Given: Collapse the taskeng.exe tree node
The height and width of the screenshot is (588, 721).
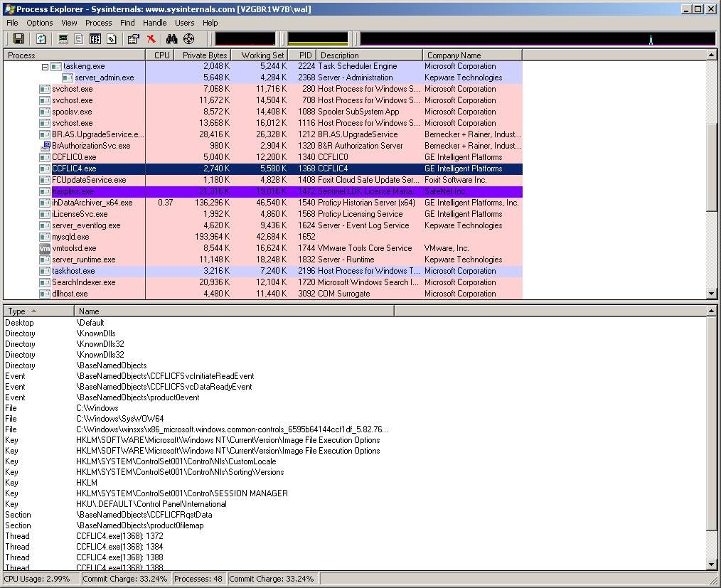Looking at the screenshot, I should pyautogui.click(x=45, y=66).
